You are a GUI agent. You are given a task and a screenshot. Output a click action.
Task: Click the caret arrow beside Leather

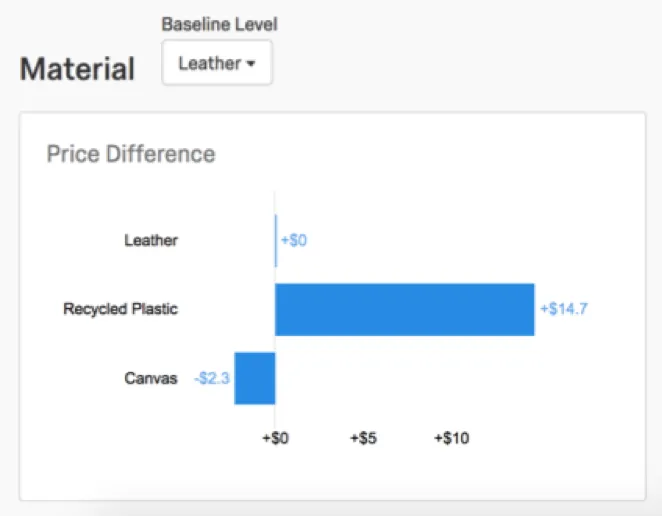click(x=250, y=64)
